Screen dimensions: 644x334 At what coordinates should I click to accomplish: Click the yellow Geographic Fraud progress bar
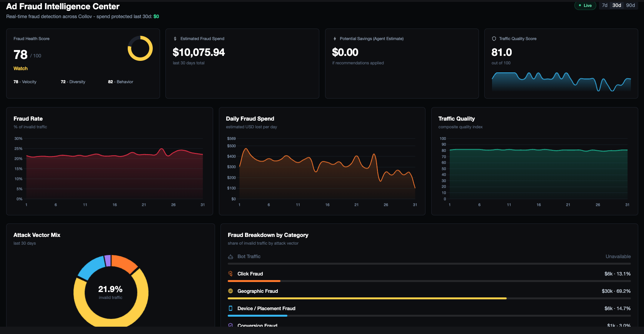(x=367, y=299)
